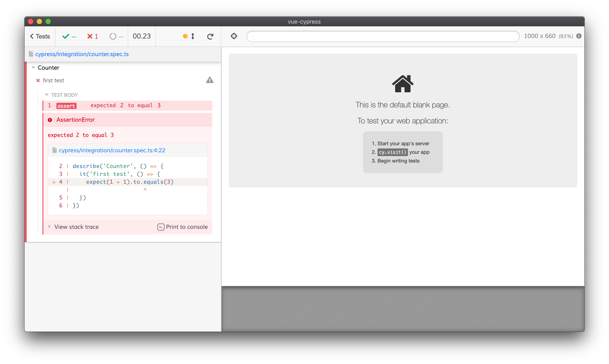Click the (83%) viewport scale text
Viewport: 609px width, 364px height.
[x=566, y=36]
